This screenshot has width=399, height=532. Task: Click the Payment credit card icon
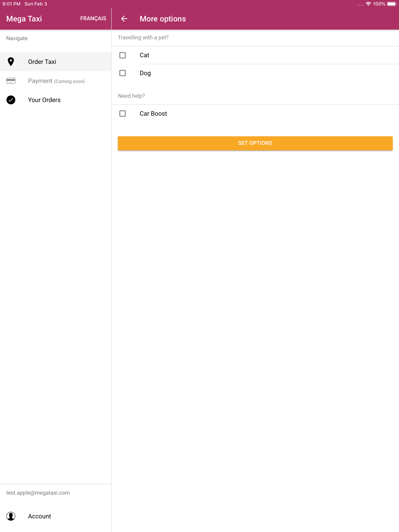click(11, 81)
